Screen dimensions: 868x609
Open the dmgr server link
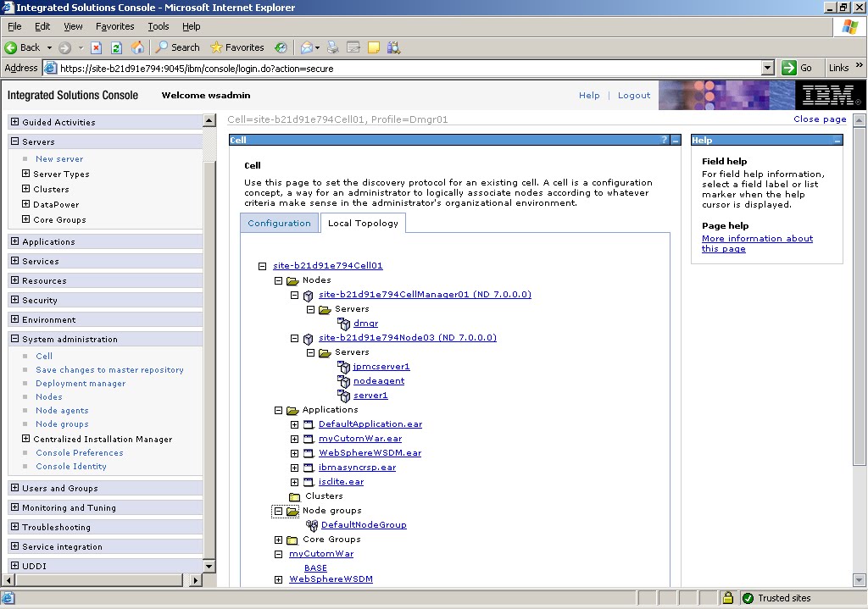coord(366,323)
